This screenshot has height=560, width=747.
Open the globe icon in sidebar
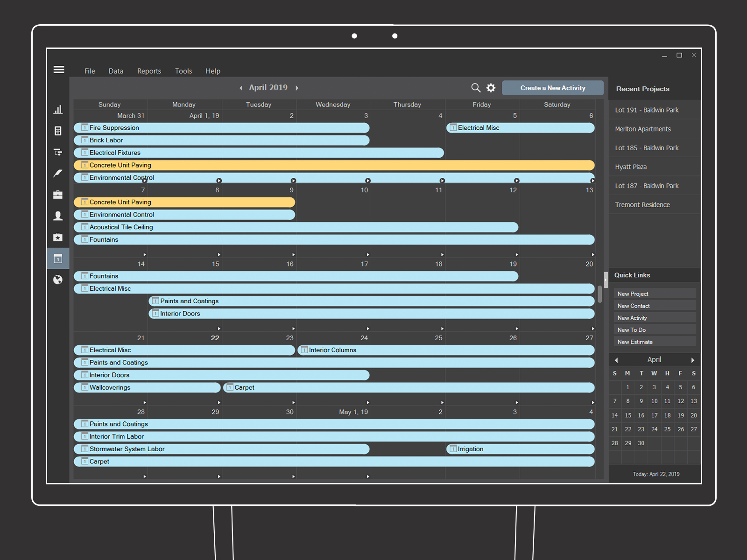tap(58, 280)
